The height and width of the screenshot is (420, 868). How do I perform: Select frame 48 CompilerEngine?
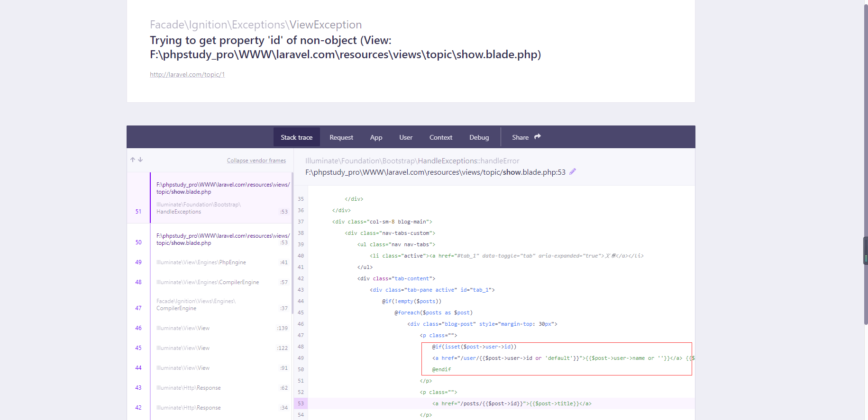210,282
